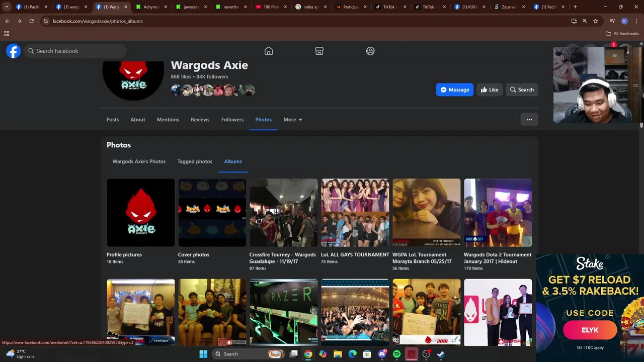Click the page Search button
This screenshot has width=644, height=362.
coord(522,89)
